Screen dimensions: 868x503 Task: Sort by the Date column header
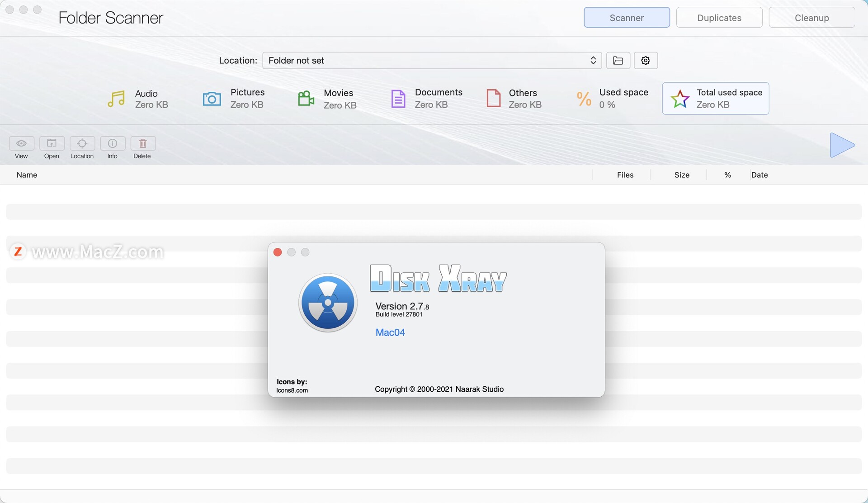coord(759,175)
